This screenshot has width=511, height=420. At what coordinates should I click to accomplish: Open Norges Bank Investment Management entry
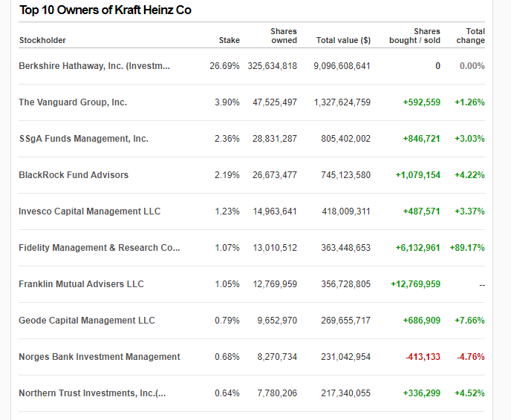tap(100, 357)
